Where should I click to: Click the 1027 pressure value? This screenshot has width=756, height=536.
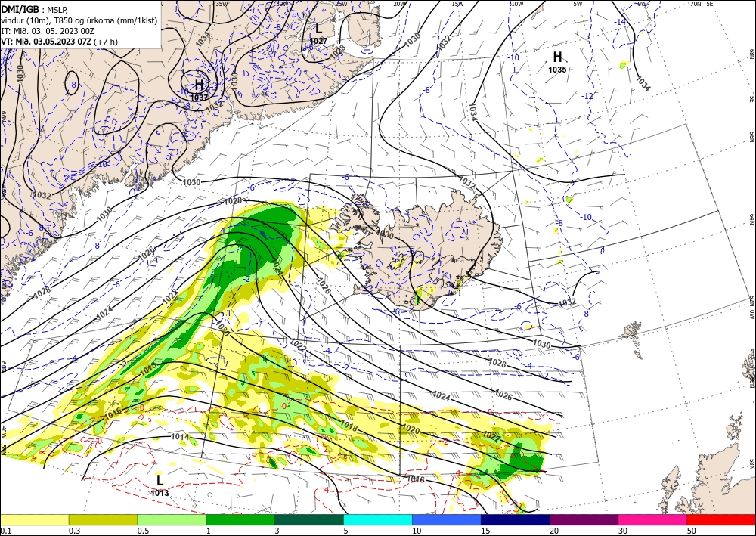coord(319,41)
